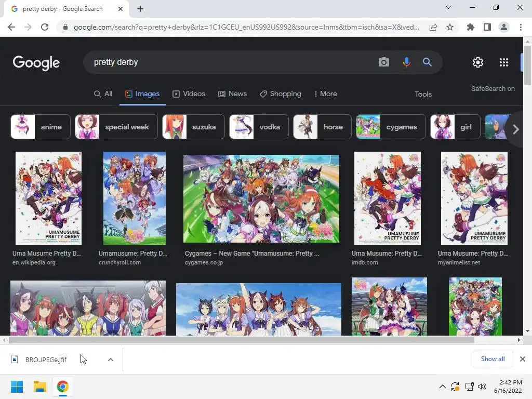Click the padlock site info icon
The height and width of the screenshot is (399, 532).
(x=65, y=27)
